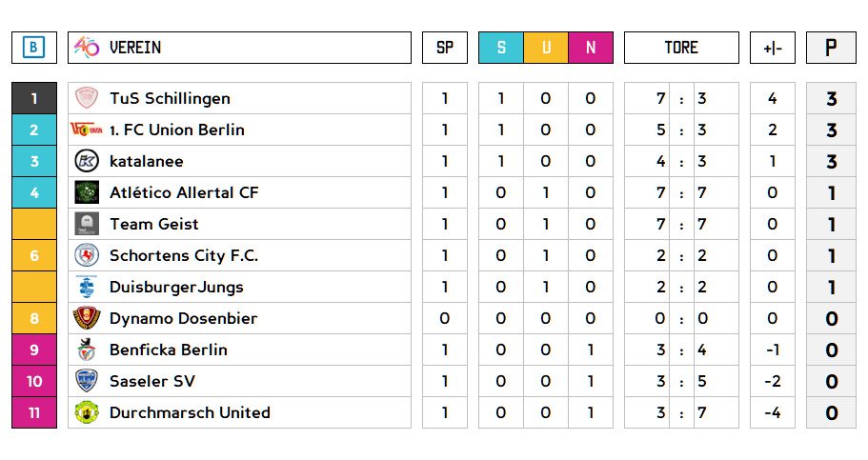Click the Team Geist ghost logo

coord(87,224)
